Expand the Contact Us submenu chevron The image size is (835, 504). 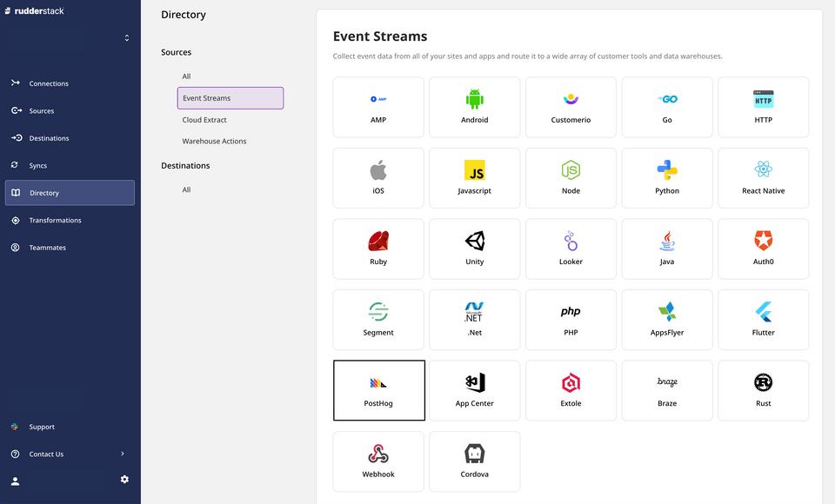(122, 454)
